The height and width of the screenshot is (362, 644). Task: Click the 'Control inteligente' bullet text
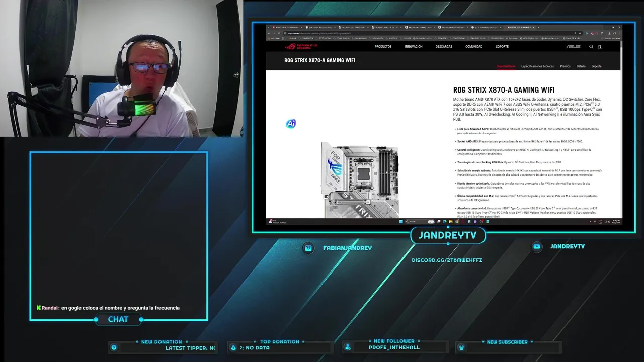[524, 151]
